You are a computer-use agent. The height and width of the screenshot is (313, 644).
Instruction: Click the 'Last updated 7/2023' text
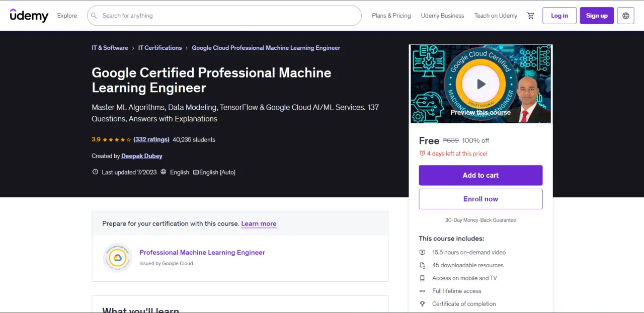coord(129,172)
